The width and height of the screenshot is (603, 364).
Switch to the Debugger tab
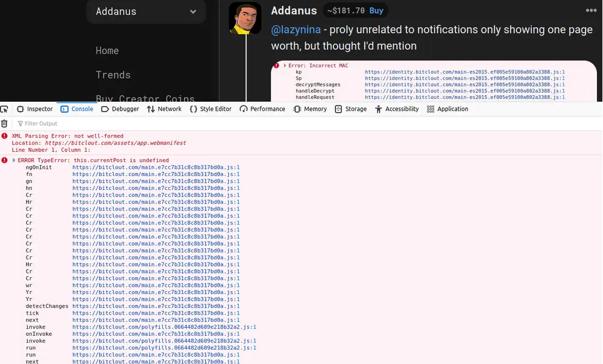click(120, 109)
